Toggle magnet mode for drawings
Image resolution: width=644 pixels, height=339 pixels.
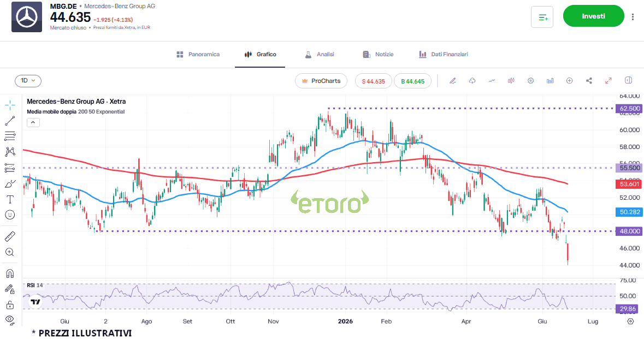pyautogui.click(x=10, y=273)
